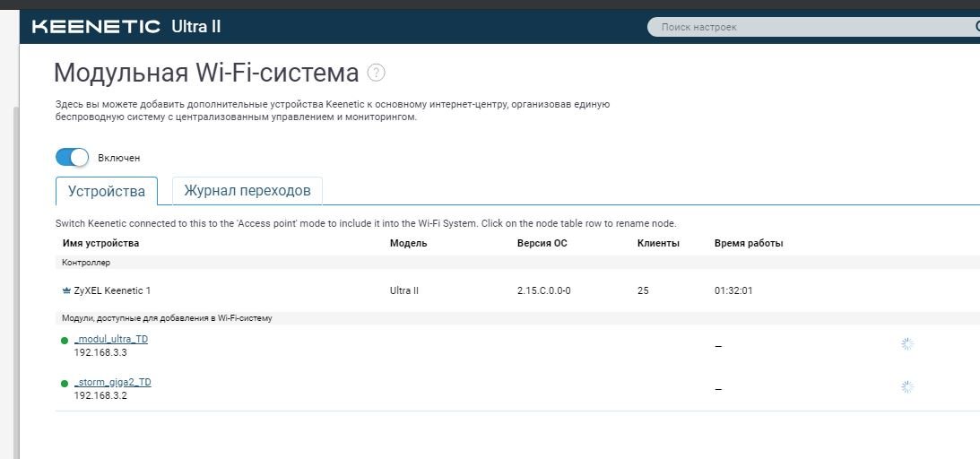Open the _storm_giga2_TD device link

tap(112, 382)
